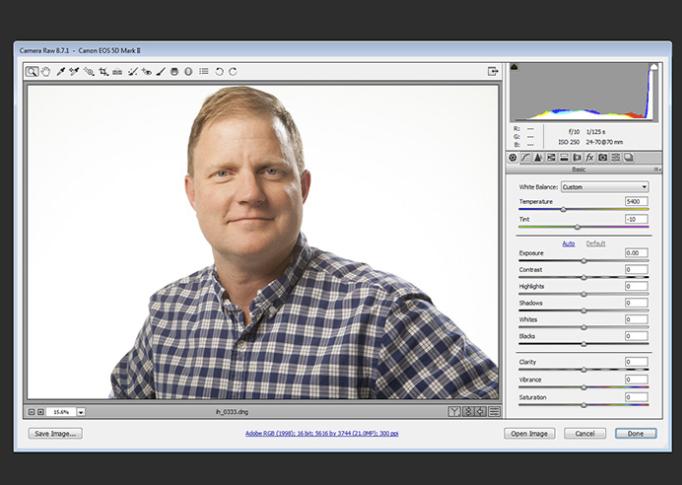Click the Auto tone link

(568, 244)
